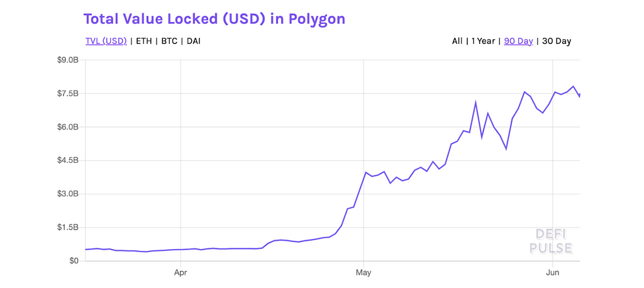Show the All time range
This screenshot has height=288, width=644.
click(x=457, y=42)
